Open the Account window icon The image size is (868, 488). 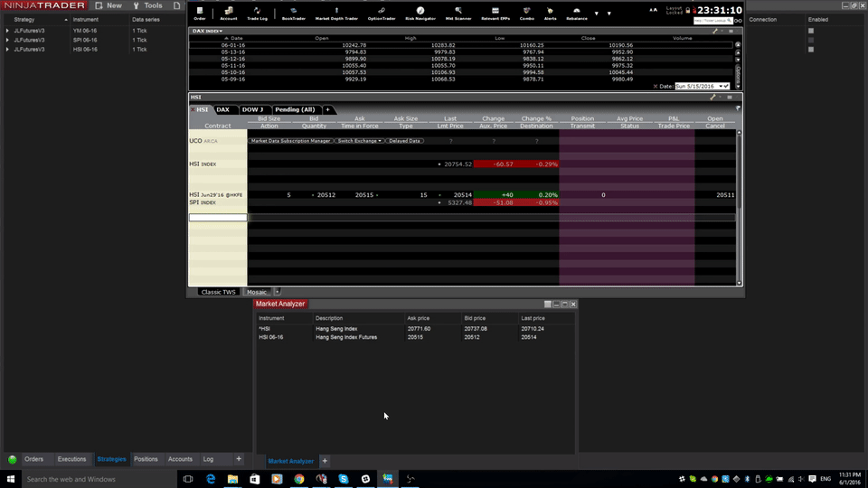(x=228, y=14)
